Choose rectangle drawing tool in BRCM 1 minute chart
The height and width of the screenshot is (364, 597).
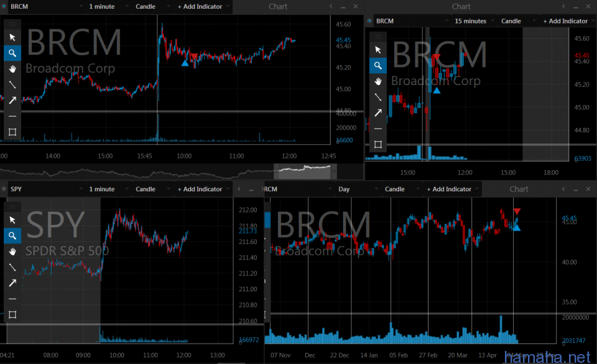[x=12, y=132]
